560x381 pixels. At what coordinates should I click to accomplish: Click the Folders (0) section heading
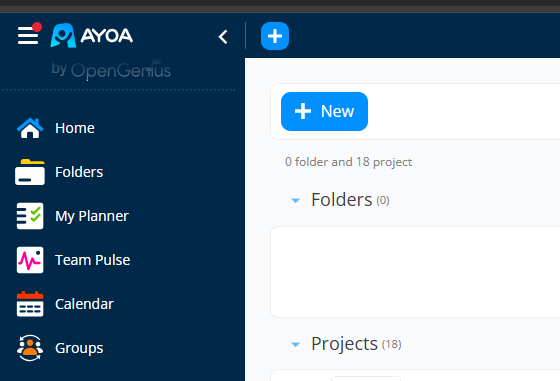[x=350, y=200]
